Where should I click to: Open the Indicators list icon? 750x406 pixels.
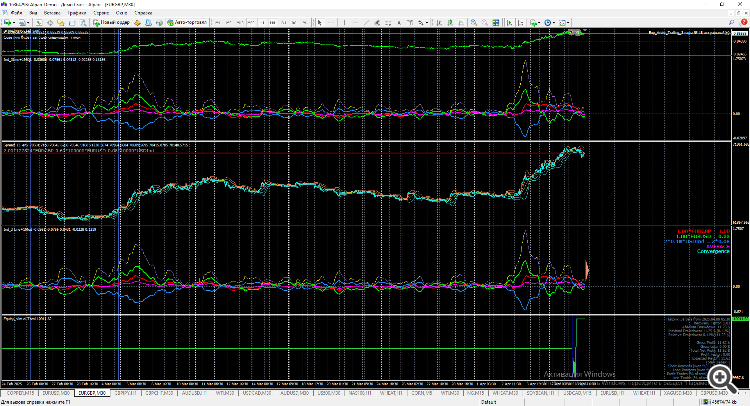pos(533,22)
